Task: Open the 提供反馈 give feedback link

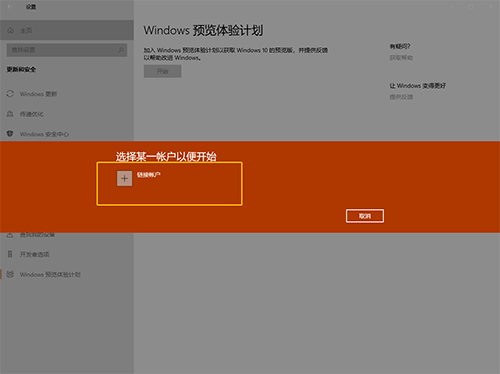Action: [x=401, y=97]
